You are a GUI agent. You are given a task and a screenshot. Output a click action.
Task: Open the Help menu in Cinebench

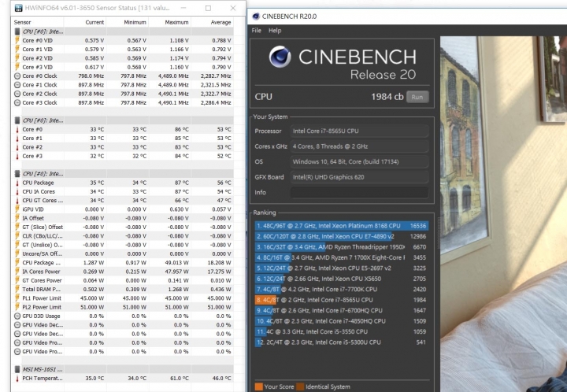pos(275,31)
